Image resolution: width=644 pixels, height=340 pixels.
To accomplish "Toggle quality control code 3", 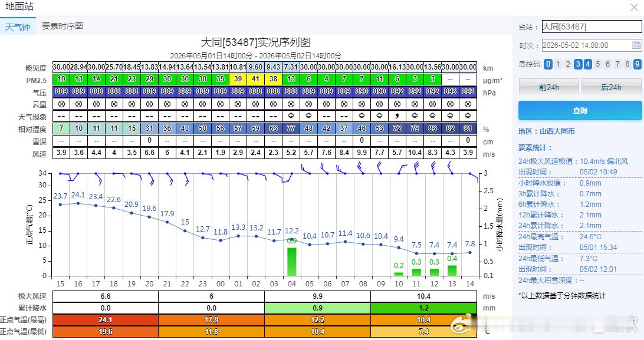I will [x=578, y=64].
